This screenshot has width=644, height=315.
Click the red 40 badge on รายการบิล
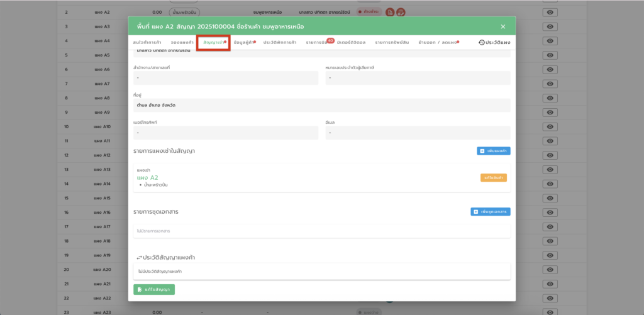330,40
